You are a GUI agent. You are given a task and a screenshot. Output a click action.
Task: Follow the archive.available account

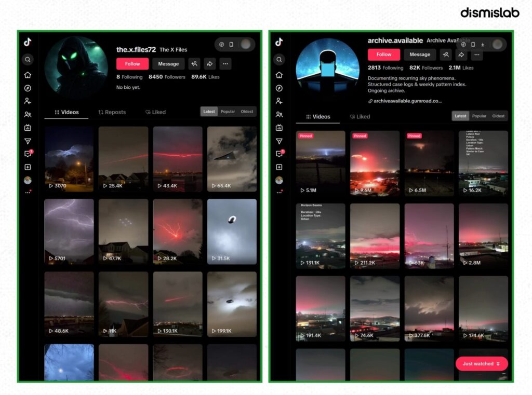tap(384, 55)
